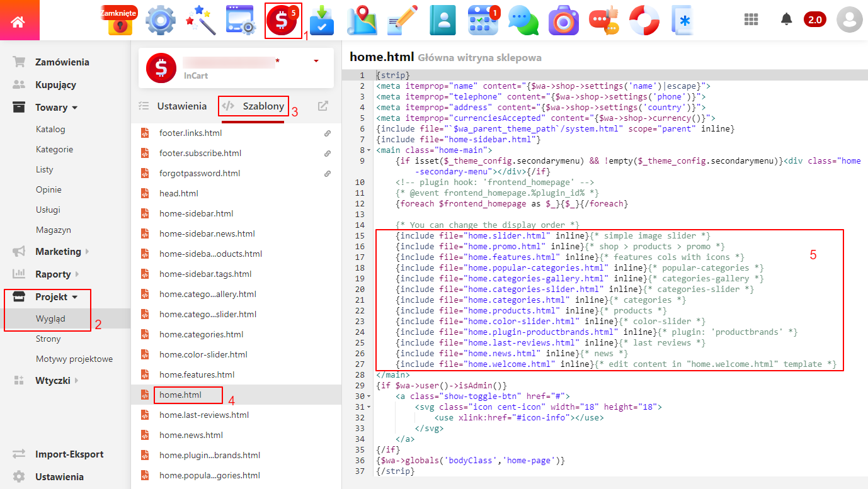Click the 2.0 version badge
Screen dimensions: 868x489
[814, 20]
